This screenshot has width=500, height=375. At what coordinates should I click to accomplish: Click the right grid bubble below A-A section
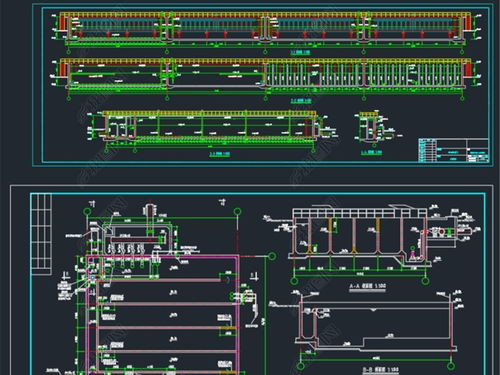(426, 281)
